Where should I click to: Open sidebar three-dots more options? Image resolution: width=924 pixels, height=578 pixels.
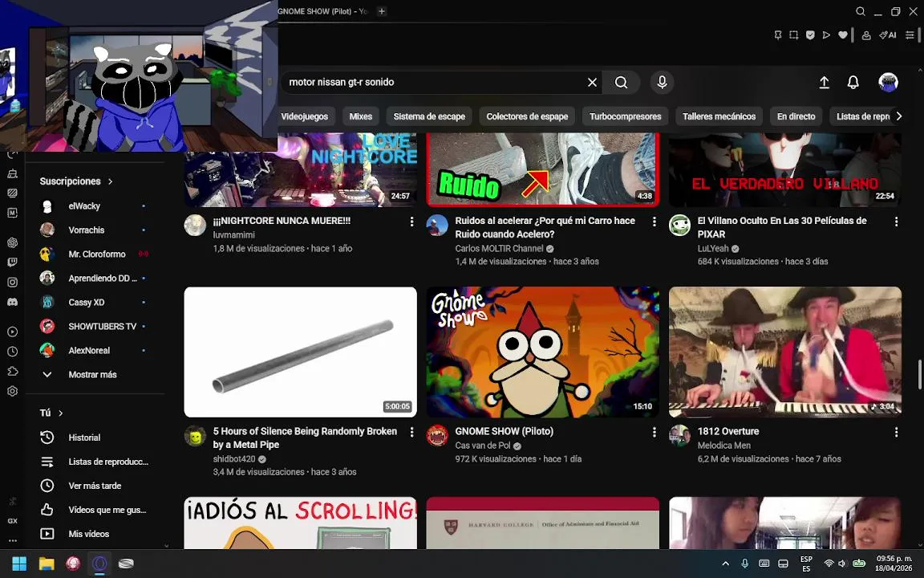pyautogui.click(x=12, y=540)
